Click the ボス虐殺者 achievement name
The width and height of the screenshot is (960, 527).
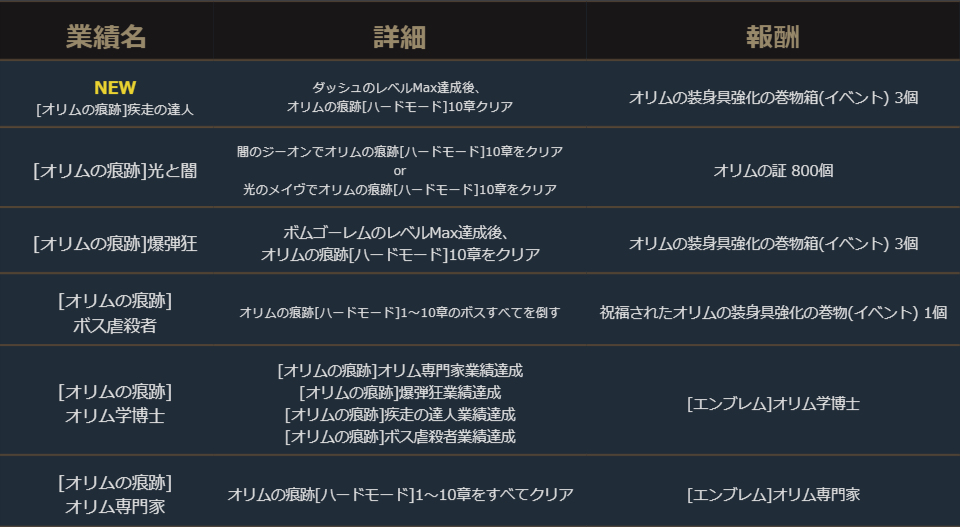tap(115, 324)
